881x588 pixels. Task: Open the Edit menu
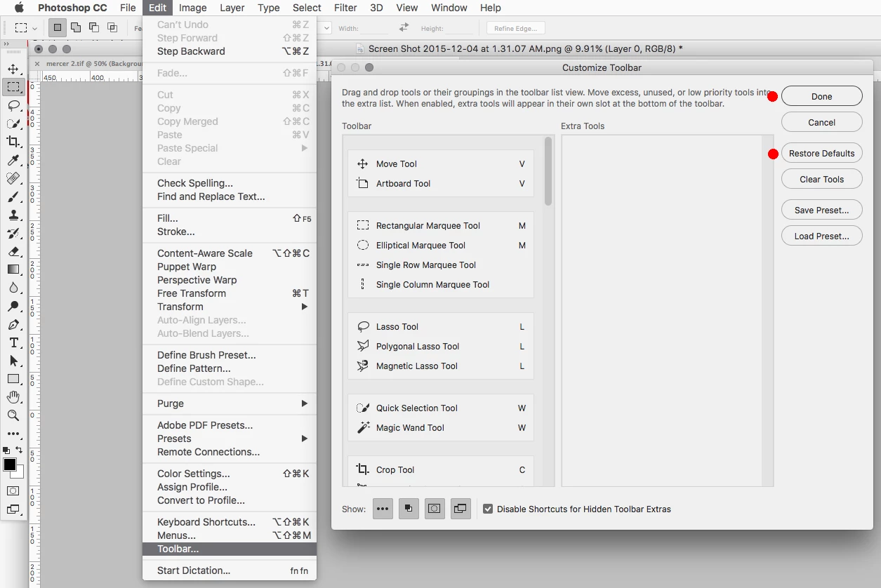point(157,8)
